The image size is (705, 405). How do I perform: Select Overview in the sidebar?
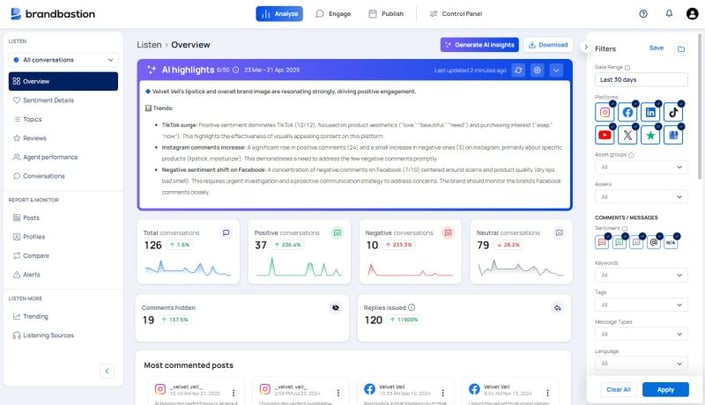pos(63,81)
